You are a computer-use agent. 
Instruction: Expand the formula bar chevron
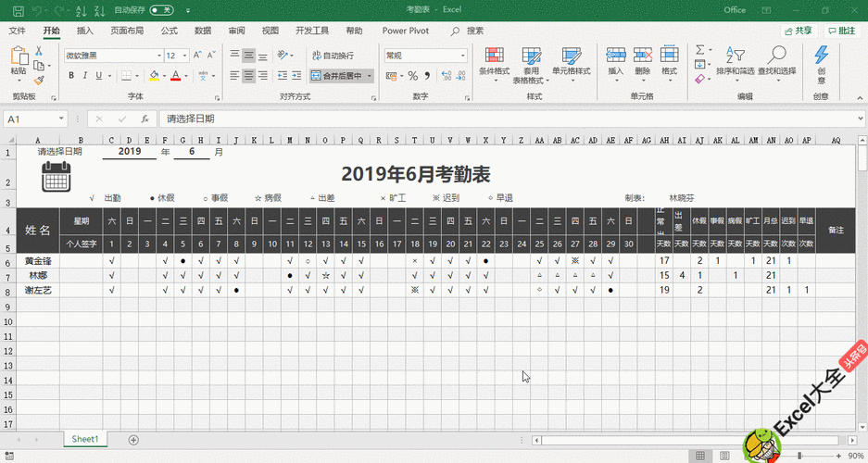pyautogui.click(x=861, y=119)
